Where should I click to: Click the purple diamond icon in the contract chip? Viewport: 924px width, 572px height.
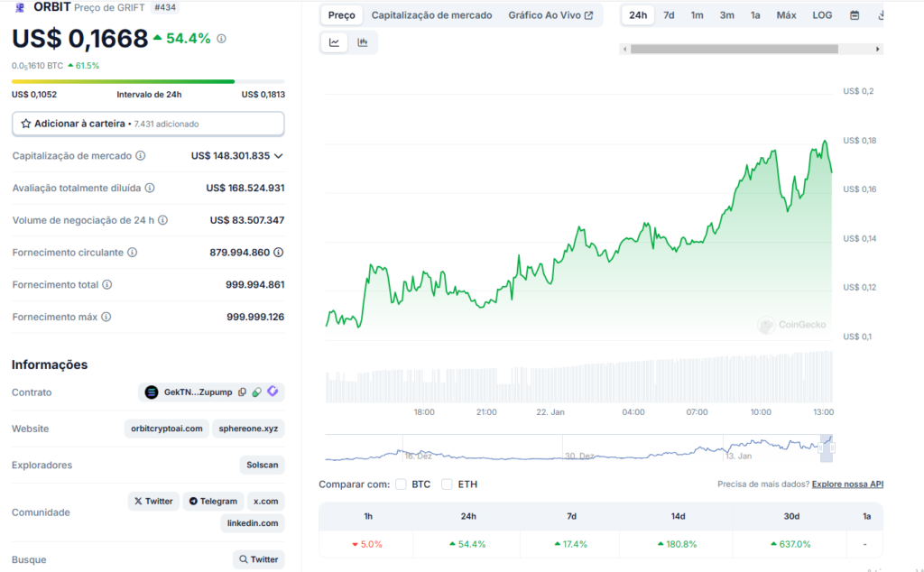pyautogui.click(x=273, y=392)
